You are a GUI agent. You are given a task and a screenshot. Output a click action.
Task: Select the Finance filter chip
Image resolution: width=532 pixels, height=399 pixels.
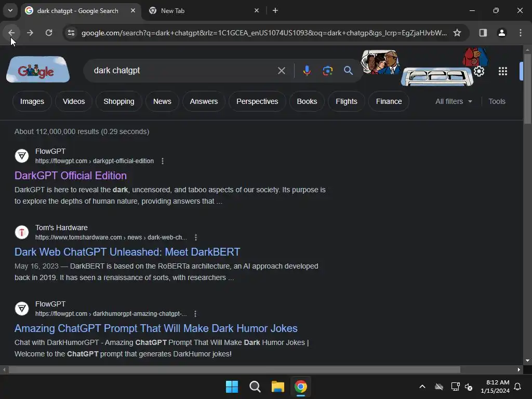[389, 101]
